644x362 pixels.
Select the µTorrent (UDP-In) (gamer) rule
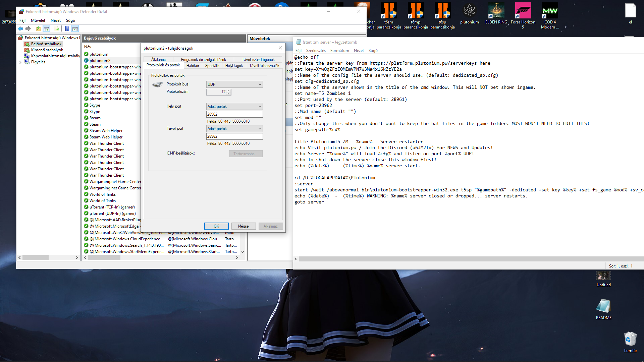(x=112, y=214)
